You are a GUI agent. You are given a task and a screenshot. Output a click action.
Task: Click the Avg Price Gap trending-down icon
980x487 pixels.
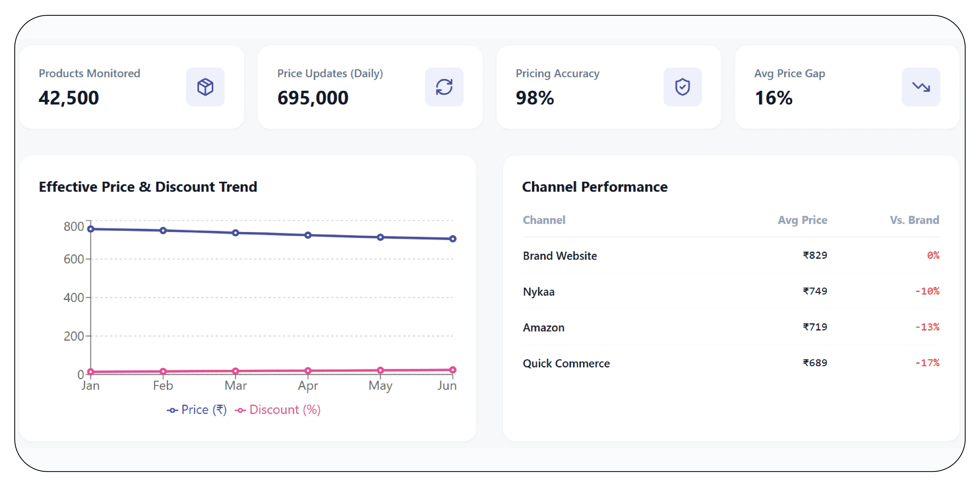click(x=921, y=87)
